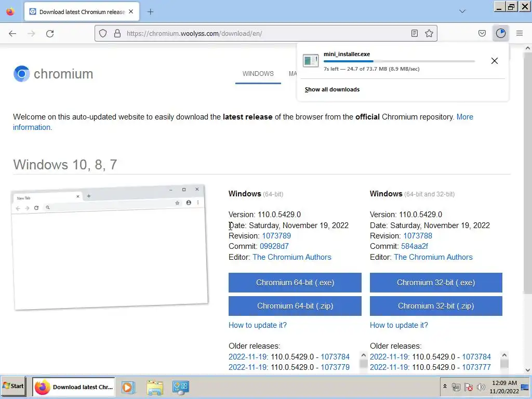Click the Firefox logo icon in the tab bar
The width and height of the screenshot is (532, 399).
10,11
